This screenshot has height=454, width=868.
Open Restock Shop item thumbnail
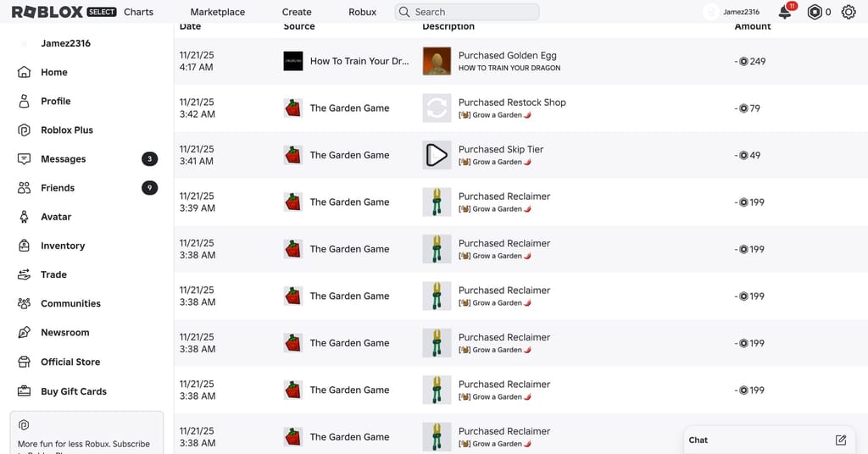437,108
